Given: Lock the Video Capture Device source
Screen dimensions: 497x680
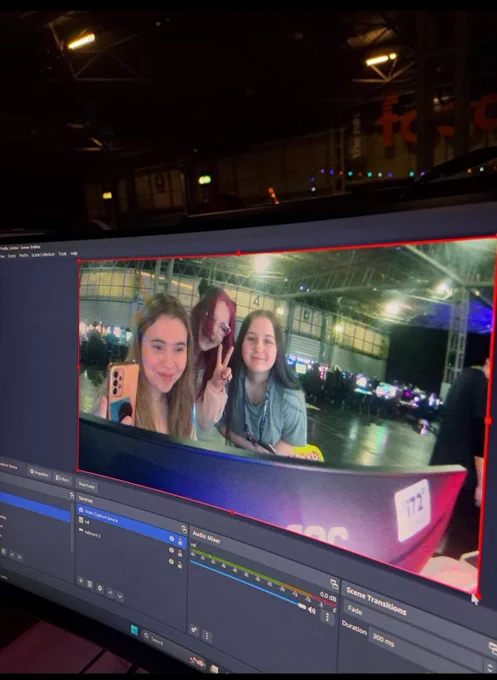Looking at the screenshot, I should click(x=180, y=542).
